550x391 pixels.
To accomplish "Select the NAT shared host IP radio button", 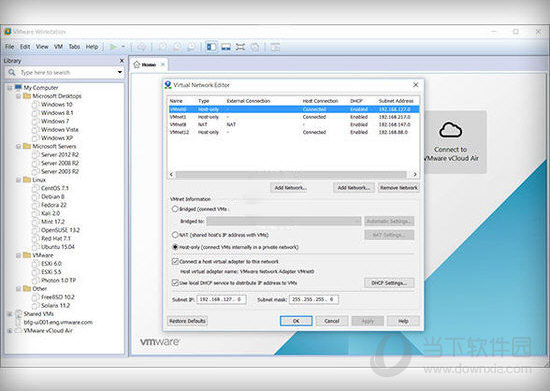I will [x=175, y=234].
